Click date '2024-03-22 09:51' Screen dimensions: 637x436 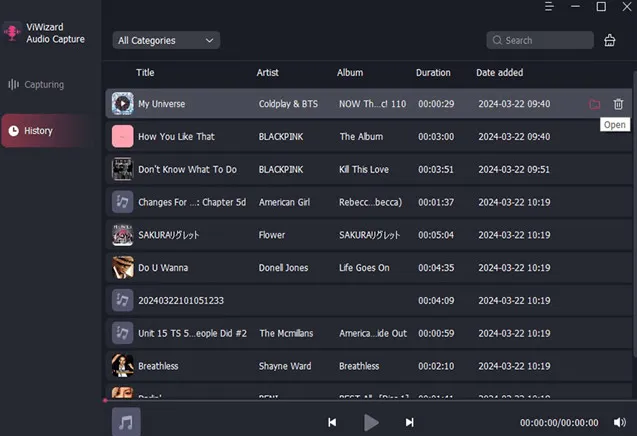514,169
